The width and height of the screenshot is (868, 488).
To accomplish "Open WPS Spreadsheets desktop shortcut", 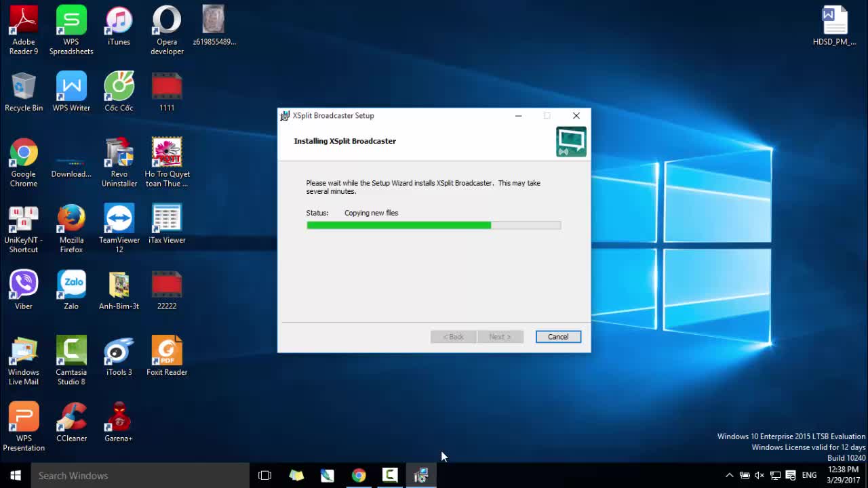I will pyautogui.click(x=71, y=30).
